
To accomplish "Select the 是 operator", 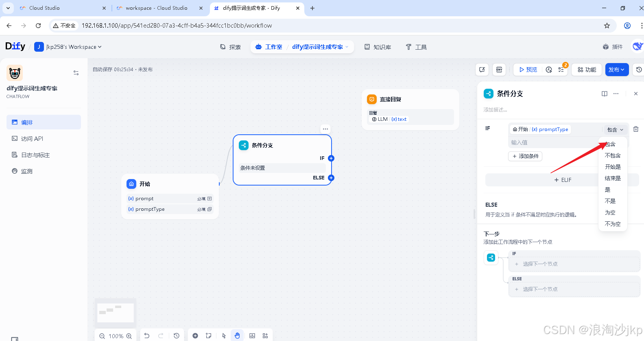I will pos(613,190).
